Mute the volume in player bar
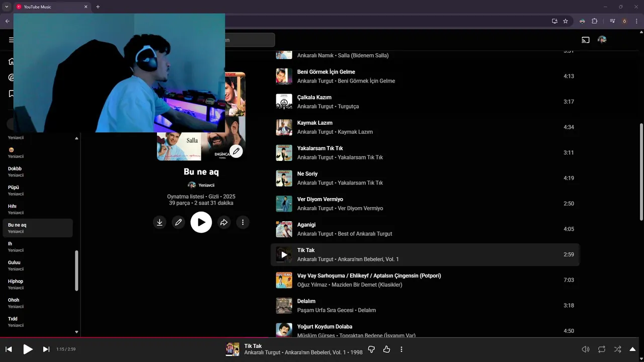Image resolution: width=644 pixels, height=362 pixels. pyautogui.click(x=586, y=349)
